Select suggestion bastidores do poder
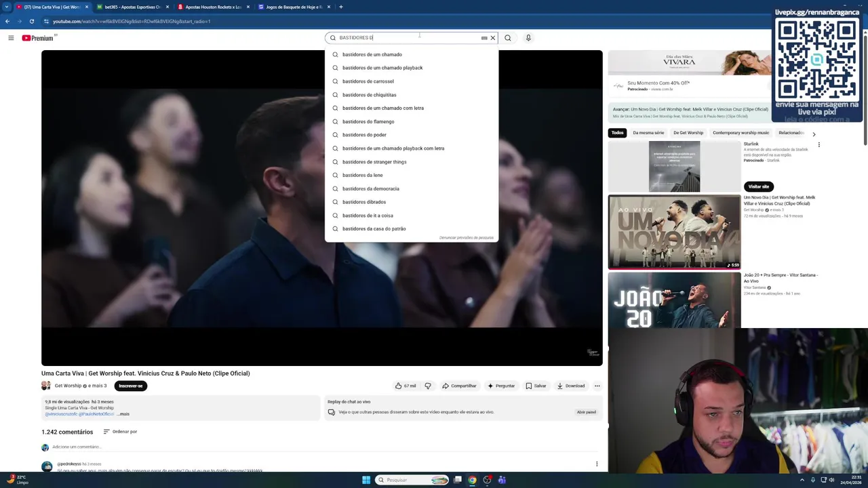Viewport: 868px width, 488px height. pos(412,135)
